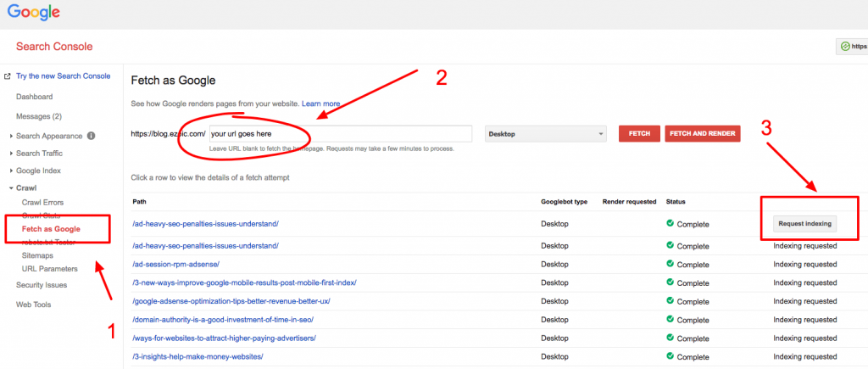
Task: Open Security Issues
Action: [42, 285]
